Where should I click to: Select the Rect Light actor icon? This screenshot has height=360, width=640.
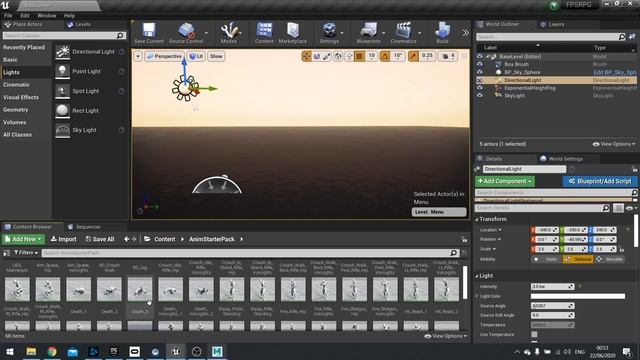click(62, 111)
